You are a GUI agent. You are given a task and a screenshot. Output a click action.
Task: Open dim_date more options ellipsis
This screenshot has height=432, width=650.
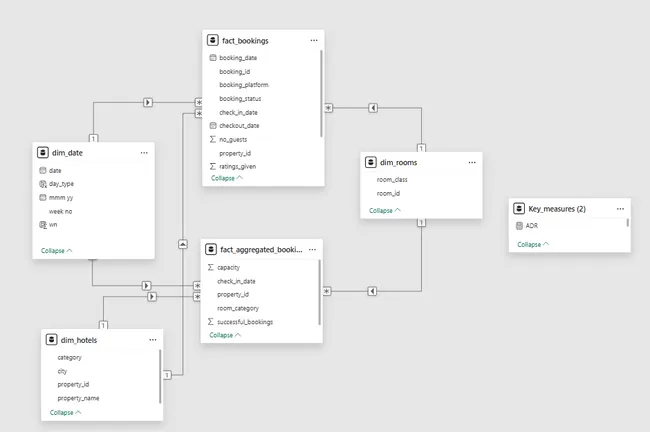tap(144, 153)
